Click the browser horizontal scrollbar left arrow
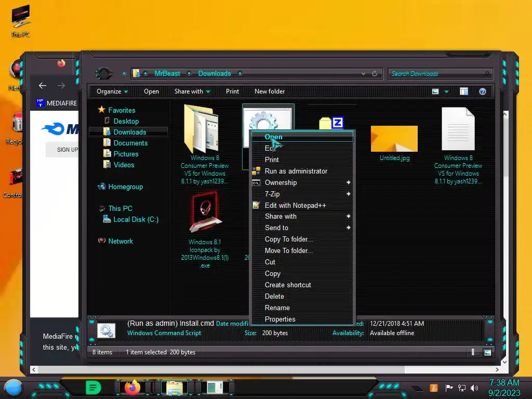This screenshot has height=399, width=532. [34, 369]
